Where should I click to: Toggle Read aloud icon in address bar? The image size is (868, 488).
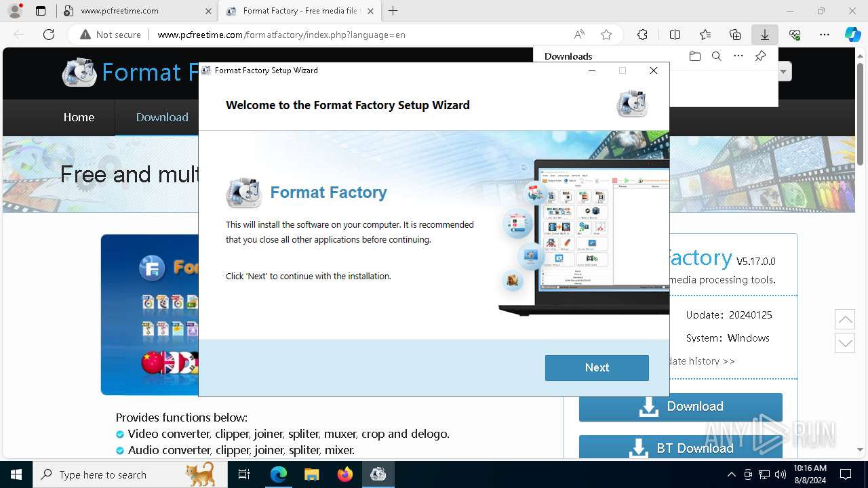(x=578, y=35)
